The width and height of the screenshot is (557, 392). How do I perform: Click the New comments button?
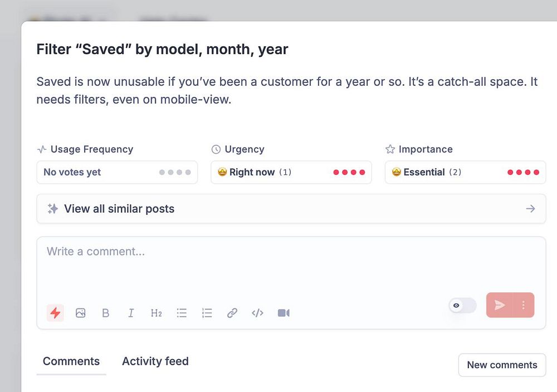(502, 365)
